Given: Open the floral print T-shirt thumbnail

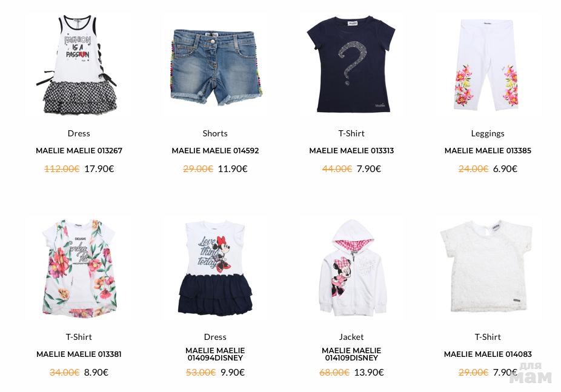Looking at the screenshot, I should pos(79,268).
